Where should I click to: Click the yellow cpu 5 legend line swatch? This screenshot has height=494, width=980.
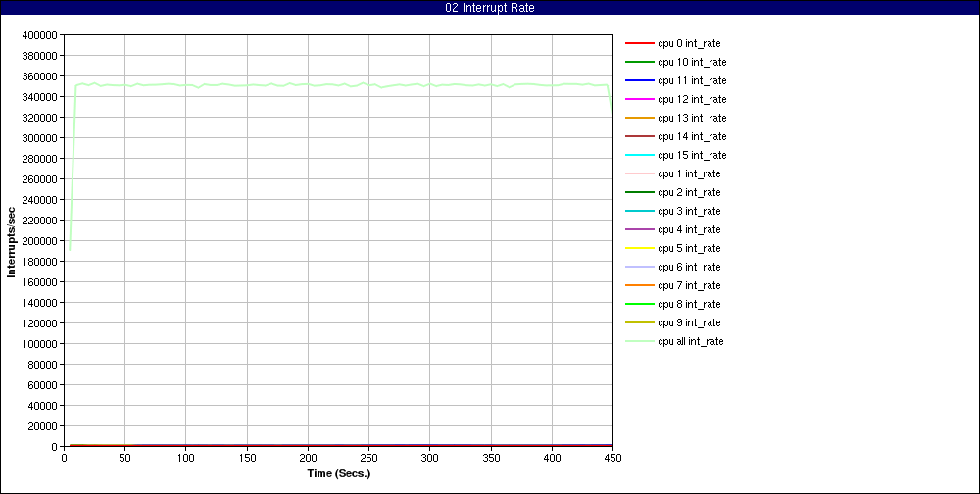[x=639, y=248]
